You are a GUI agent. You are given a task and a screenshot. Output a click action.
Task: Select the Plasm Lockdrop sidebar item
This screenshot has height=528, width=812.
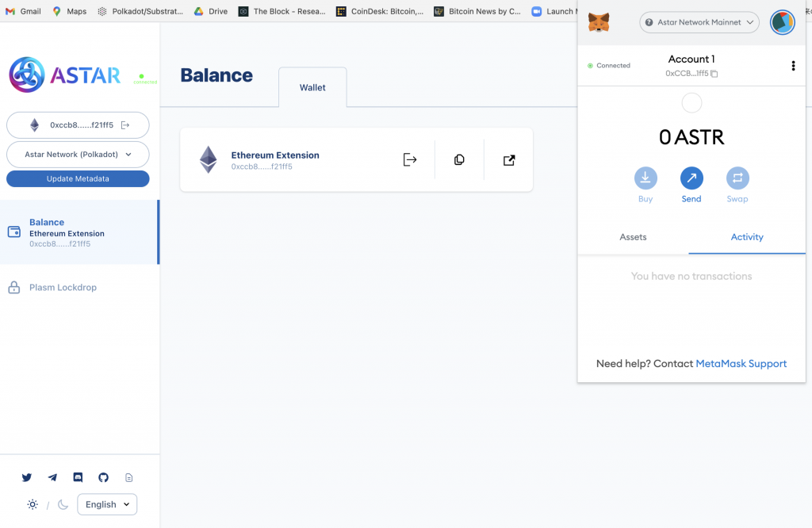(x=63, y=287)
